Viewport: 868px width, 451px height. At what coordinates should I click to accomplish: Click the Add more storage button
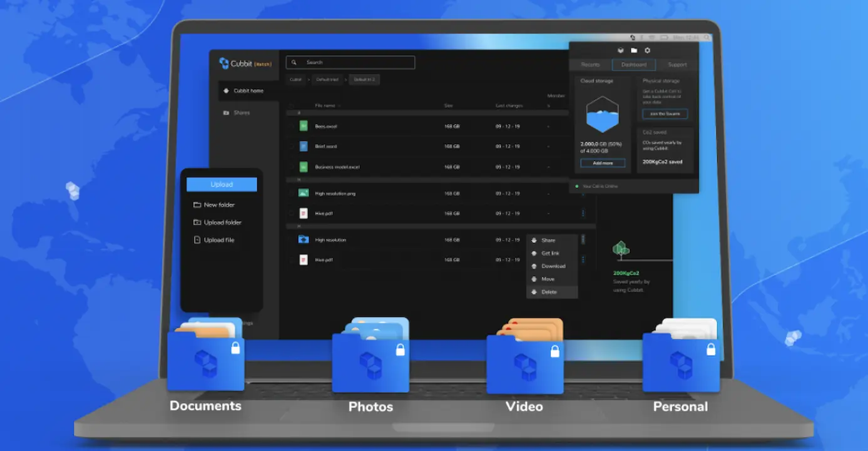(x=603, y=163)
